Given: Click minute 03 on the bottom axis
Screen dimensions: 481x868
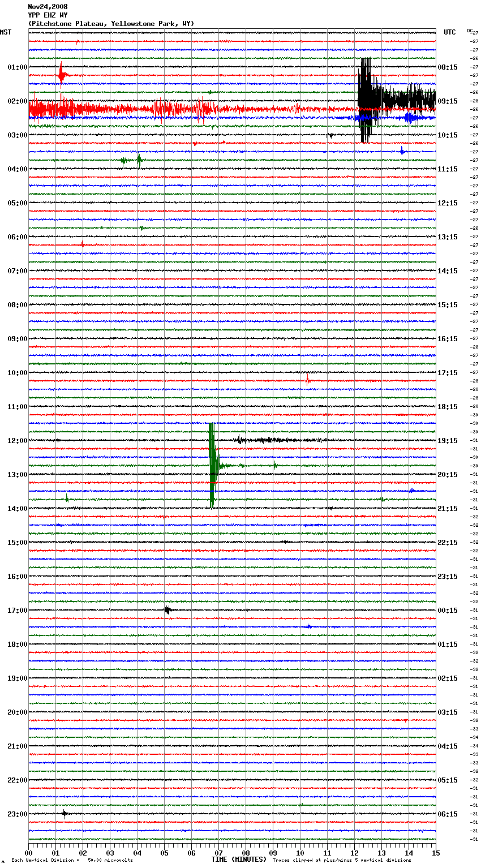Looking at the screenshot, I should tap(110, 853).
